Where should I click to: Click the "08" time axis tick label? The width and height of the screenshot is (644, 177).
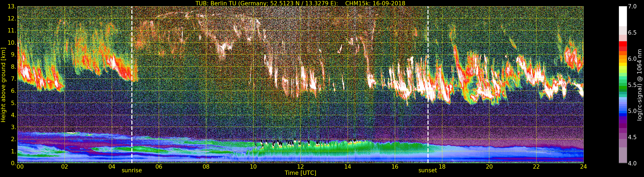point(206,166)
